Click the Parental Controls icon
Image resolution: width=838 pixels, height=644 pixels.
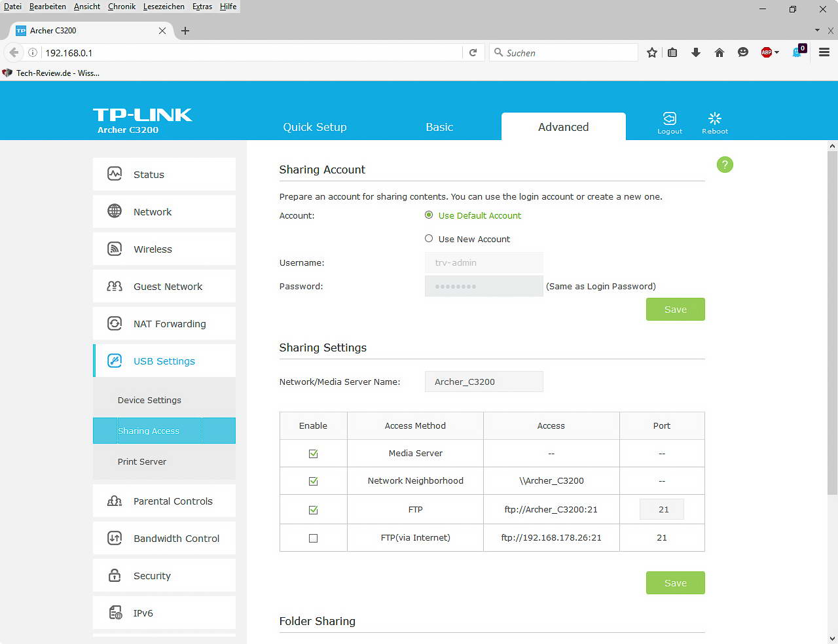[x=115, y=501]
